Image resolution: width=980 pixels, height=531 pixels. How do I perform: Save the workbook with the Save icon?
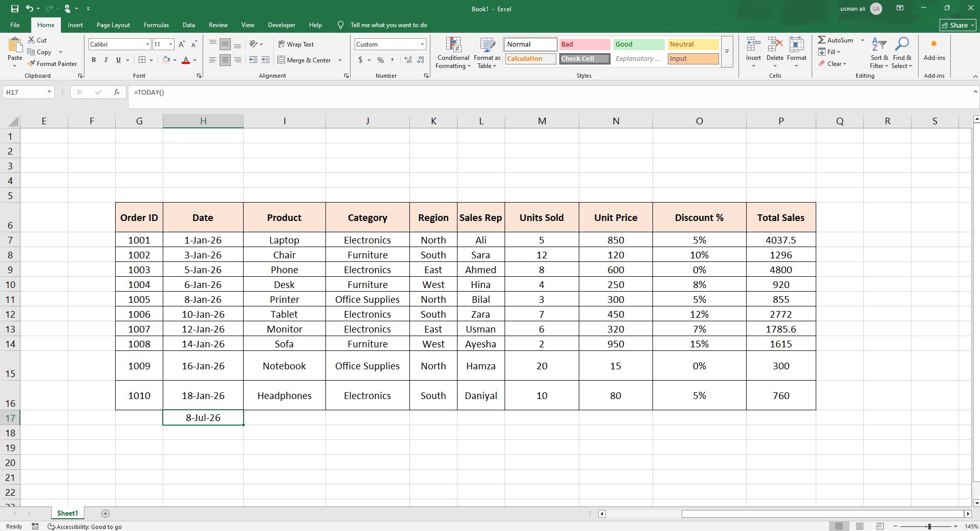(15, 9)
